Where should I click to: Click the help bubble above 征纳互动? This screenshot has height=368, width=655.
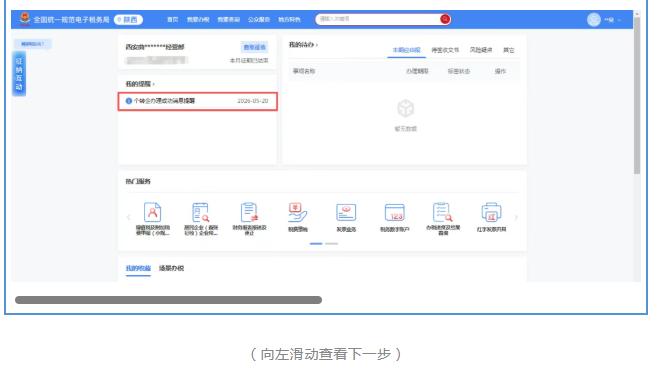coord(33,44)
